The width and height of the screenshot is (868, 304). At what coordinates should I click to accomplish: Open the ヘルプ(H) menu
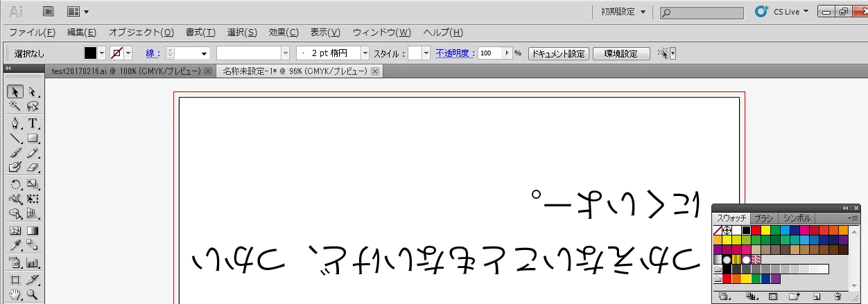pos(443,33)
